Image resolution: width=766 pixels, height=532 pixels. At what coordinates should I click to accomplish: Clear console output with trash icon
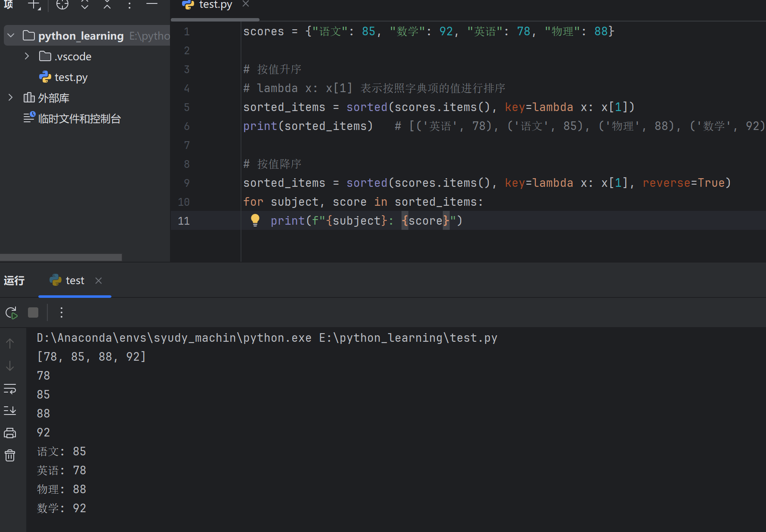tap(10, 455)
